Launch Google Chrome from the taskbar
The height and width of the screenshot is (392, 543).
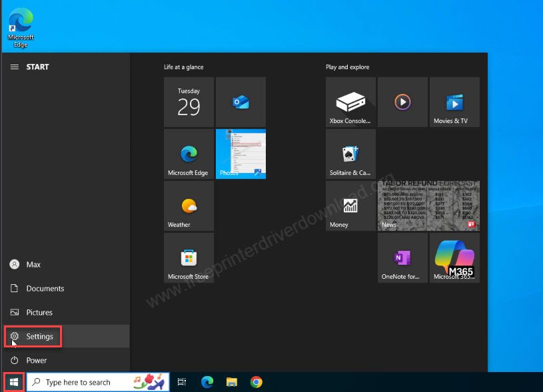pyautogui.click(x=257, y=382)
